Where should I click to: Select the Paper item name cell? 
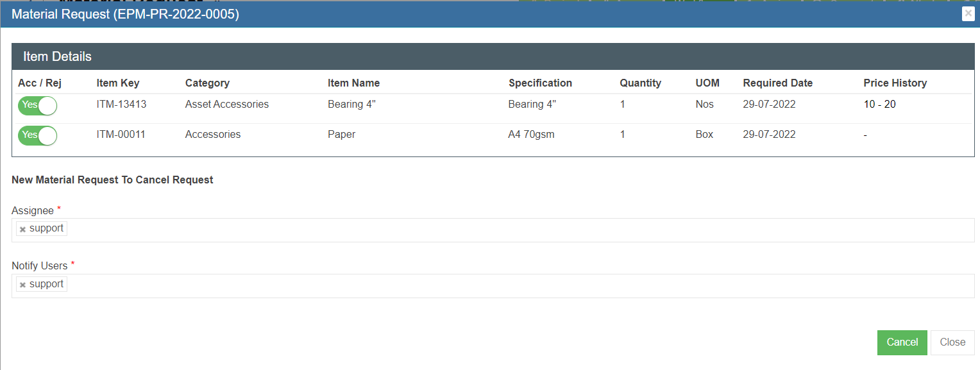341,135
